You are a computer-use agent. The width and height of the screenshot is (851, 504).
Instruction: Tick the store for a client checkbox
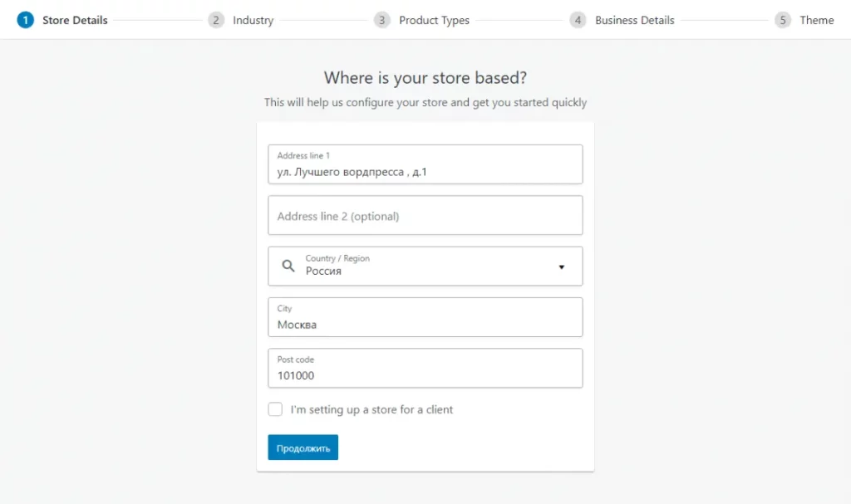tap(275, 409)
